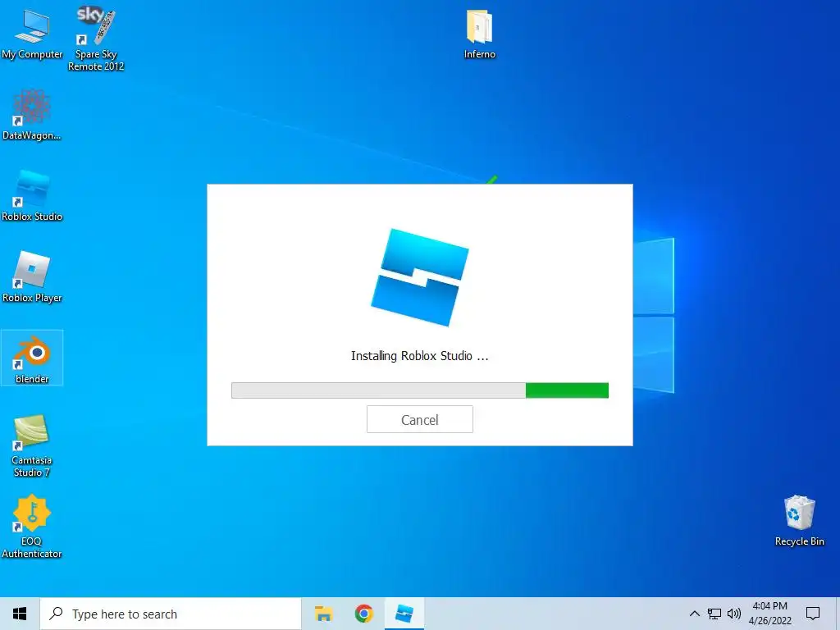Select the EOQ Authenticator shortcut
This screenshot has width=840, height=630.
click(32, 527)
